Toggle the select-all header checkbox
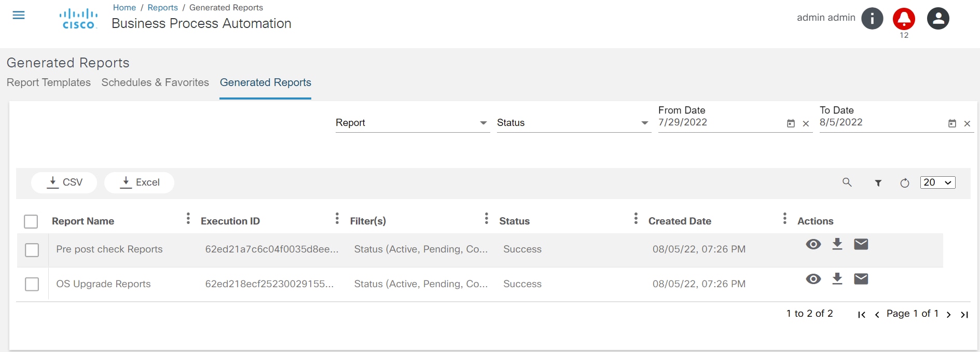 [x=31, y=222]
